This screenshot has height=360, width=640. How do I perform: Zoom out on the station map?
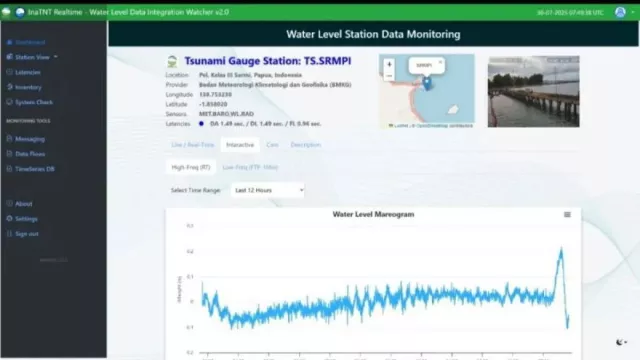point(389,76)
